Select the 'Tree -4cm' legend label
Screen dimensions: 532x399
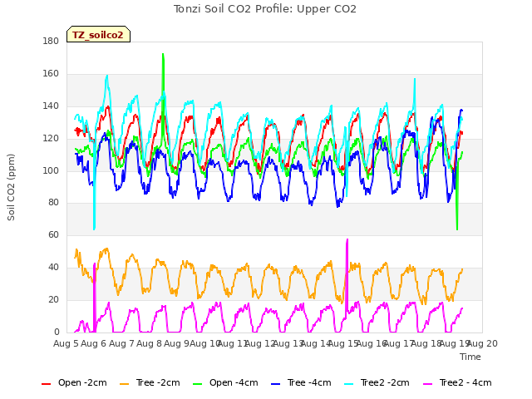(x=309, y=382)
